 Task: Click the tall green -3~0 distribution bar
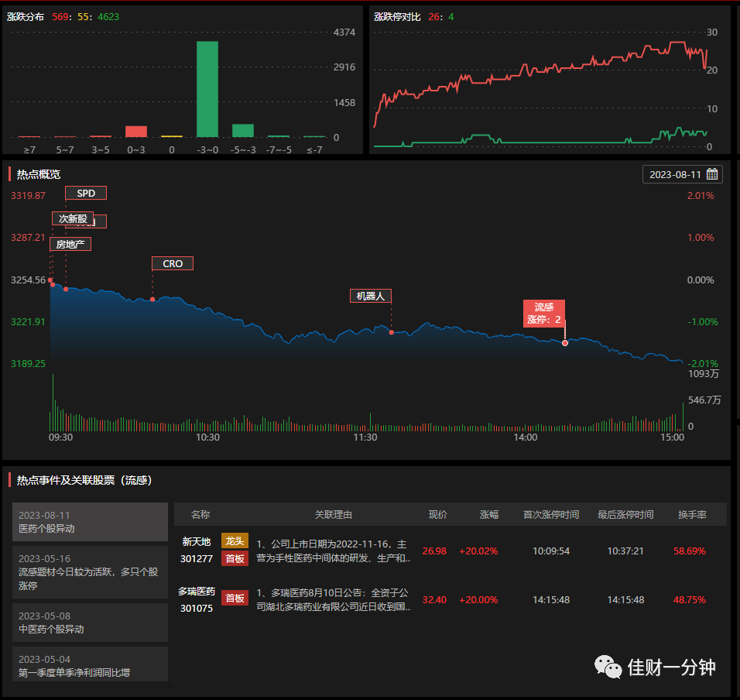tap(207, 89)
